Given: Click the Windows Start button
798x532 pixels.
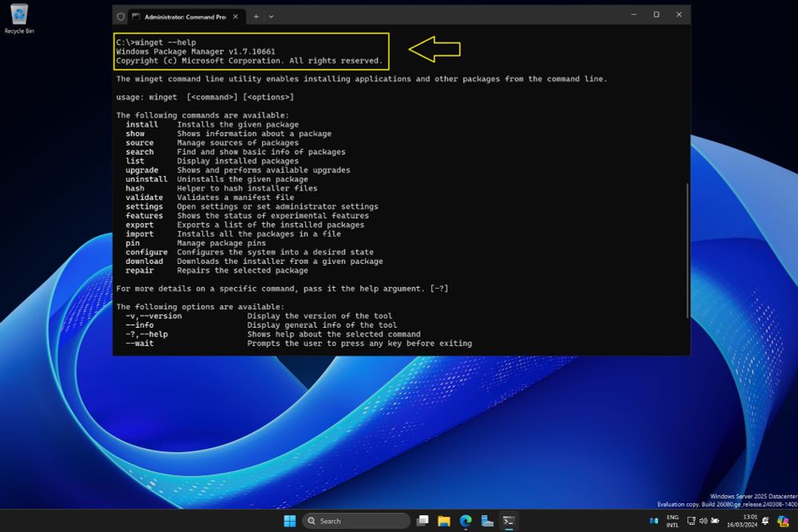Looking at the screenshot, I should pyautogui.click(x=290, y=521).
